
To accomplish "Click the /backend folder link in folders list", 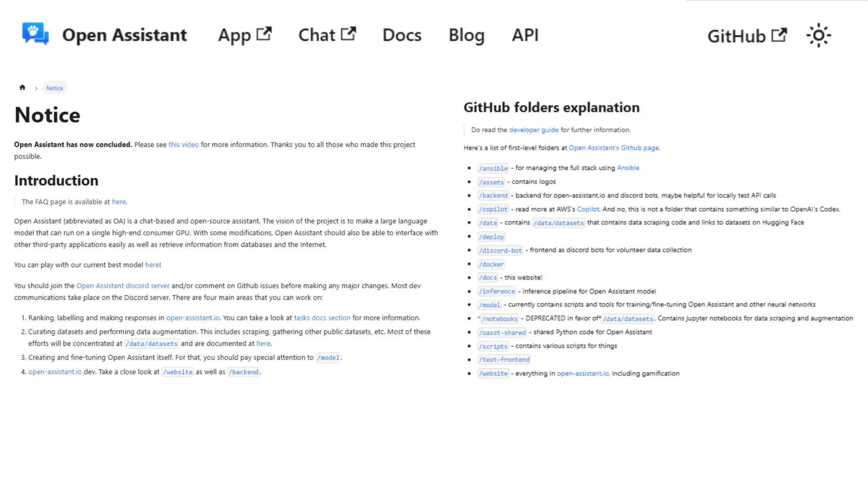I will pyautogui.click(x=493, y=196).
